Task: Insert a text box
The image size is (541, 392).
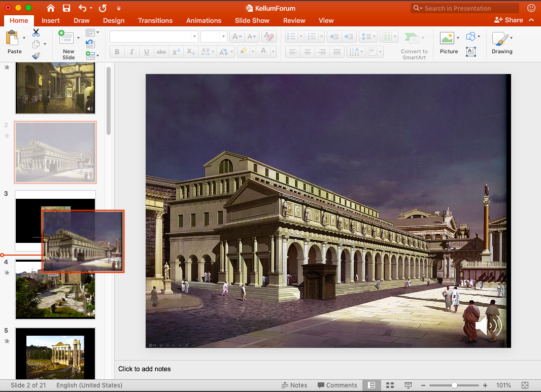Action: coord(470,52)
